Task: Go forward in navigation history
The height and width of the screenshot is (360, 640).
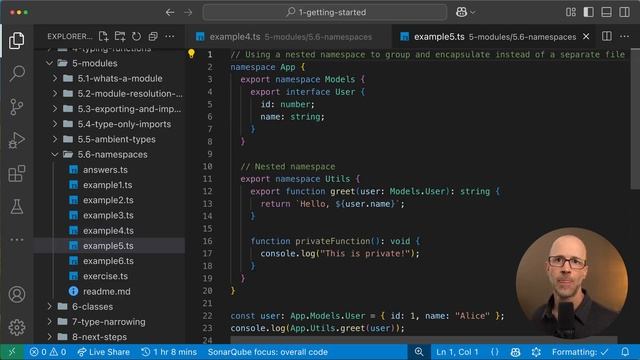Action: pos(188,12)
